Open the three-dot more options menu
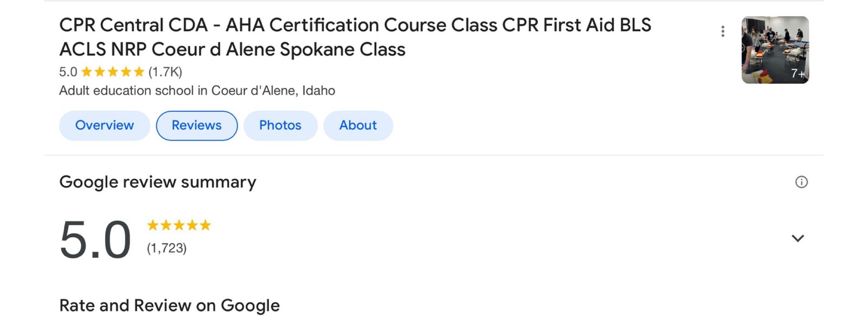The height and width of the screenshot is (328, 868). pos(723,31)
